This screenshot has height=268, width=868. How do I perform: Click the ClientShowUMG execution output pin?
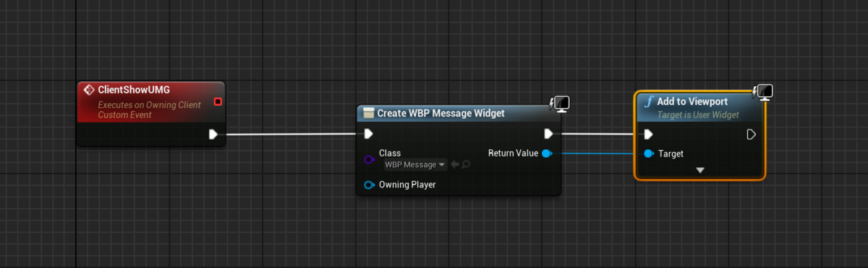tap(213, 134)
